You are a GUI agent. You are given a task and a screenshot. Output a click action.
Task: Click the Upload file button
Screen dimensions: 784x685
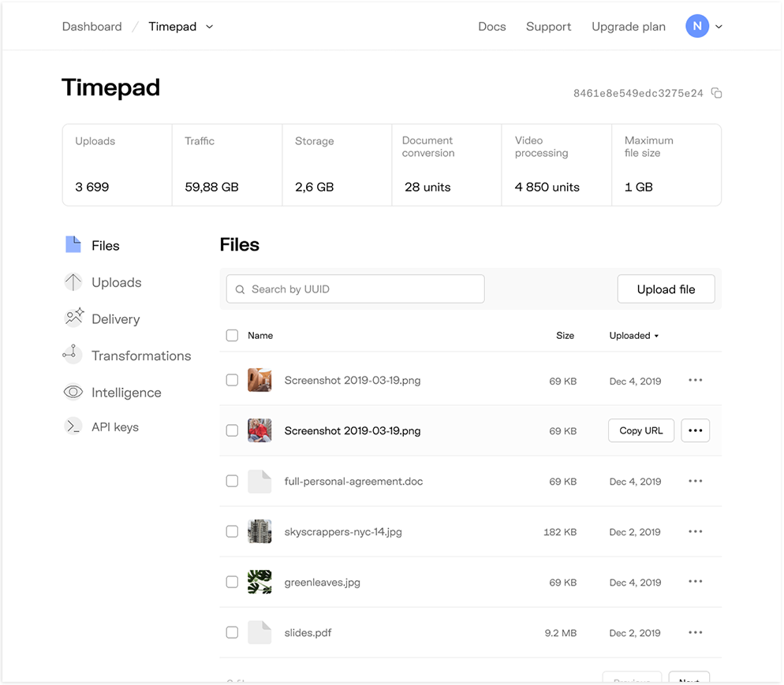[666, 289]
